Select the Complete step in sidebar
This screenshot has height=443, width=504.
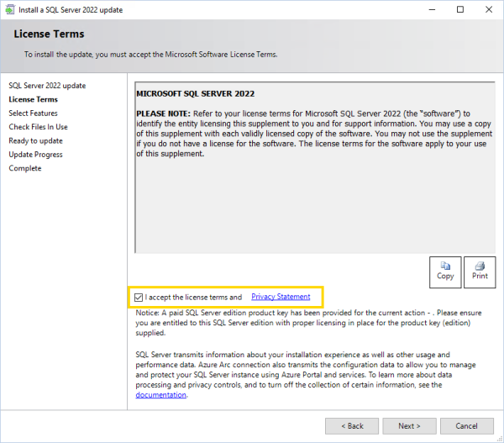[25, 168]
